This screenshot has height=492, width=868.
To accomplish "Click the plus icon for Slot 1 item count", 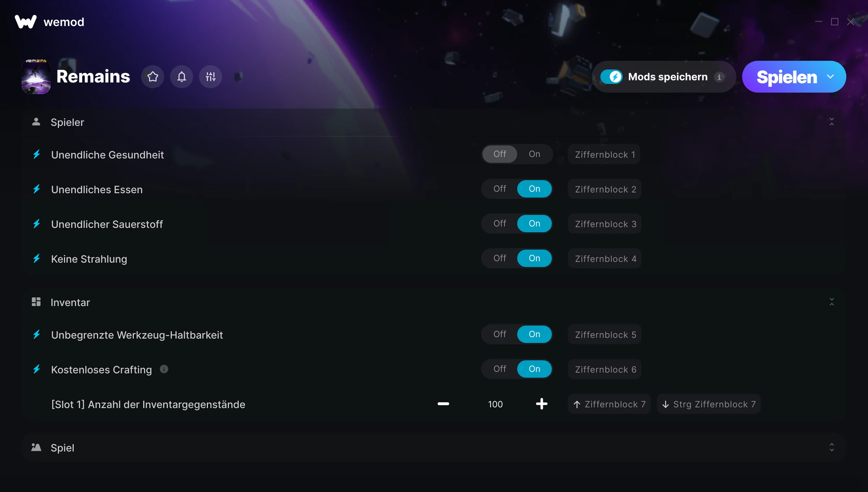I will coord(542,404).
